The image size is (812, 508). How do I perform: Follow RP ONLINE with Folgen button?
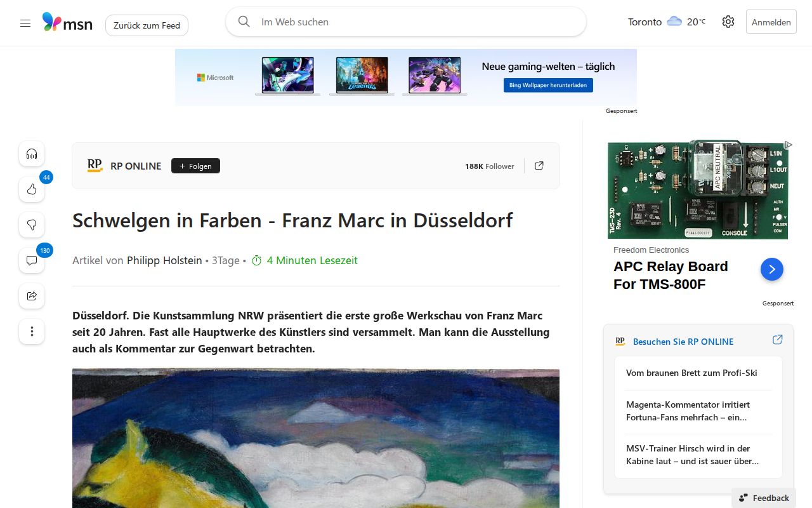pos(195,166)
